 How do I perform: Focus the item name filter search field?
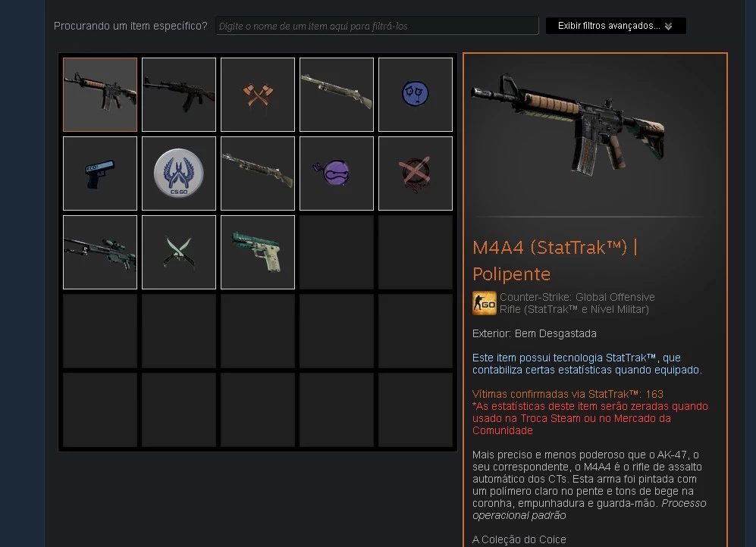(x=377, y=26)
